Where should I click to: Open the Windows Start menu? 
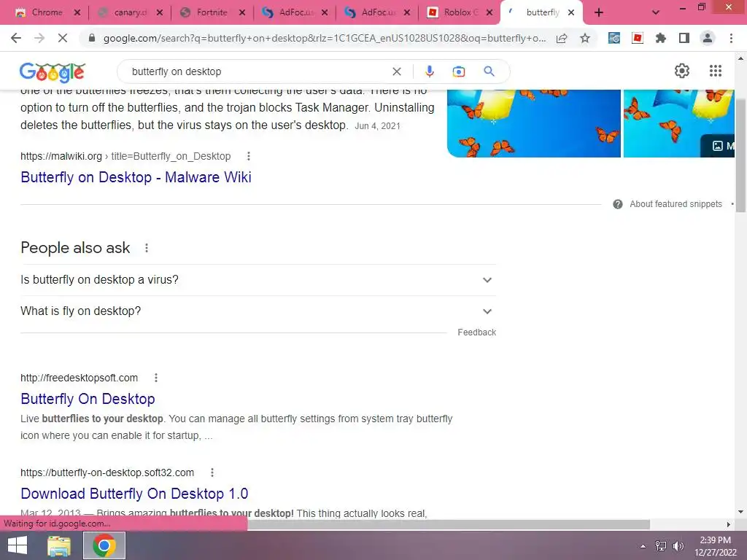click(18, 545)
